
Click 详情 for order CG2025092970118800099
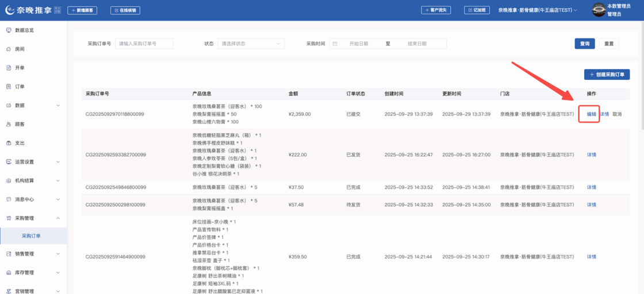coord(604,114)
